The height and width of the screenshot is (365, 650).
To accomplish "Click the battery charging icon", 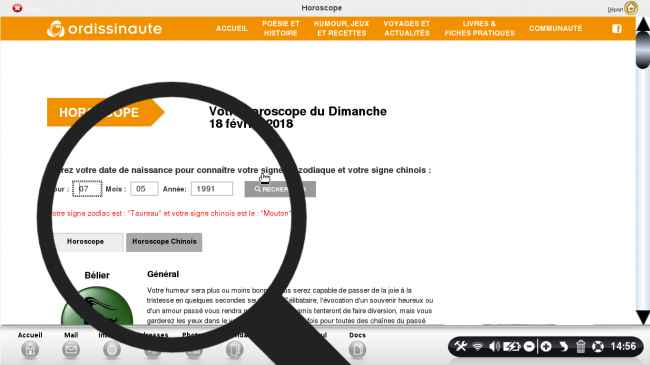I will coord(512,346).
